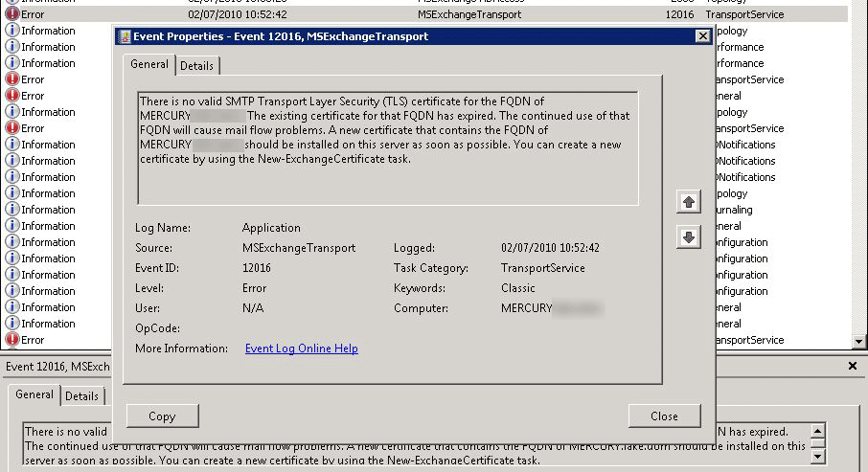Image resolution: width=868 pixels, height=472 pixels.
Task: Click the Close button in the dialog
Action: click(664, 416)
